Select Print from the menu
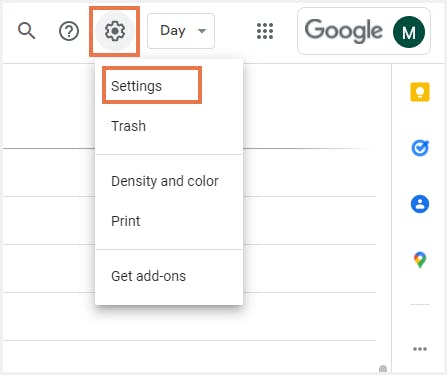 pos(169,221)
